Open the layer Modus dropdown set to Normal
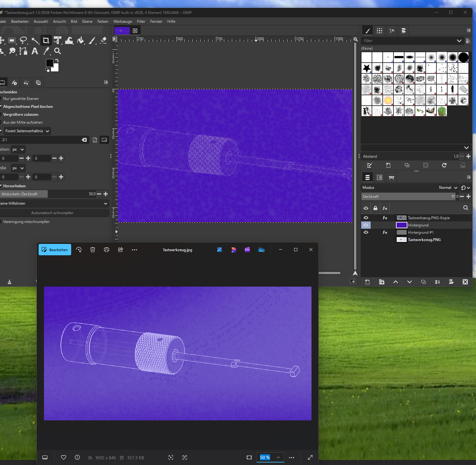 pos(448,188)
